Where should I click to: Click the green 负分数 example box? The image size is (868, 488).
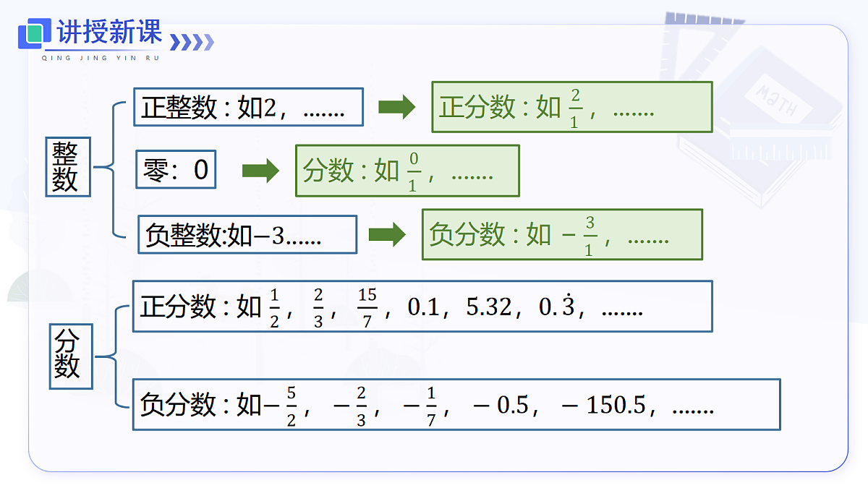(x=563, y=234)
